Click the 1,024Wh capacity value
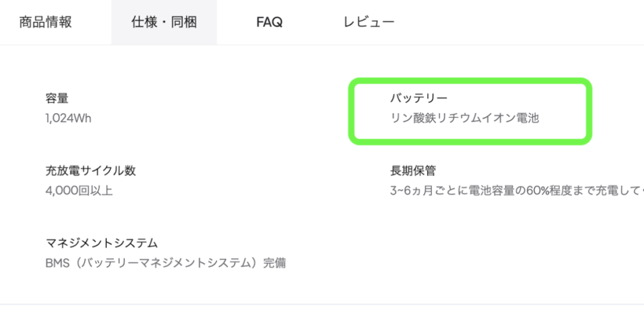 (x=69, y=118)
